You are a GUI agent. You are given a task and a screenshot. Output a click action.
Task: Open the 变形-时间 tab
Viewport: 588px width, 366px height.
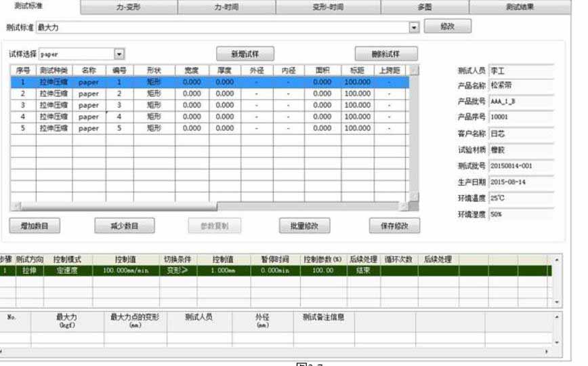coord(324,7)
